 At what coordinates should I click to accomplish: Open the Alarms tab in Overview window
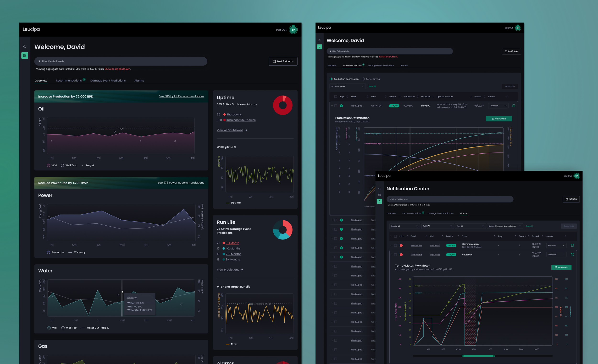pos(139,81)
